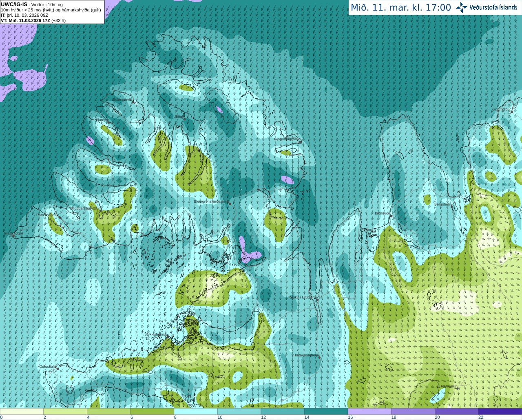Select the 14–16 m/s legend swatch
Image resolution: width=522 pixels, height=420 pixels.
point(326,411)
